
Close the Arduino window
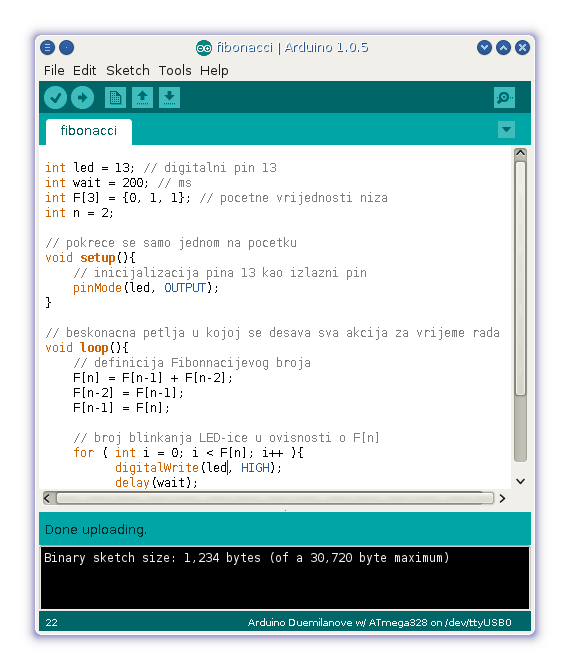pos(522,47)
